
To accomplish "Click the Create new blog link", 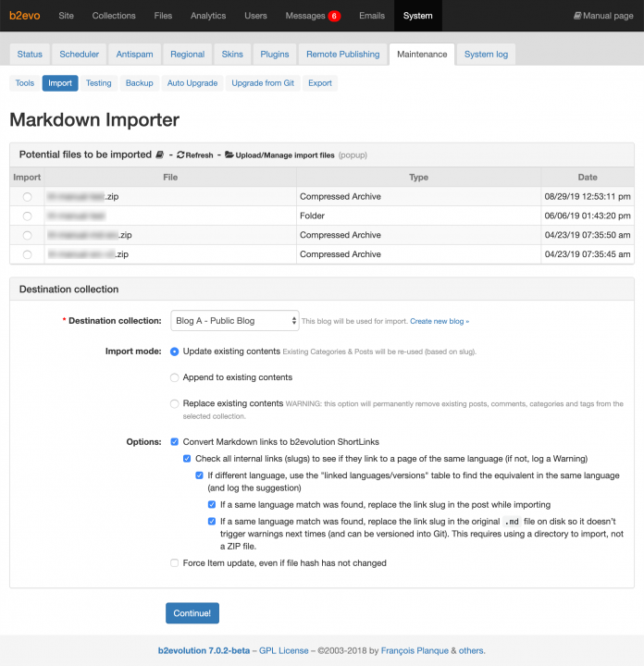I will click(440, 321).
